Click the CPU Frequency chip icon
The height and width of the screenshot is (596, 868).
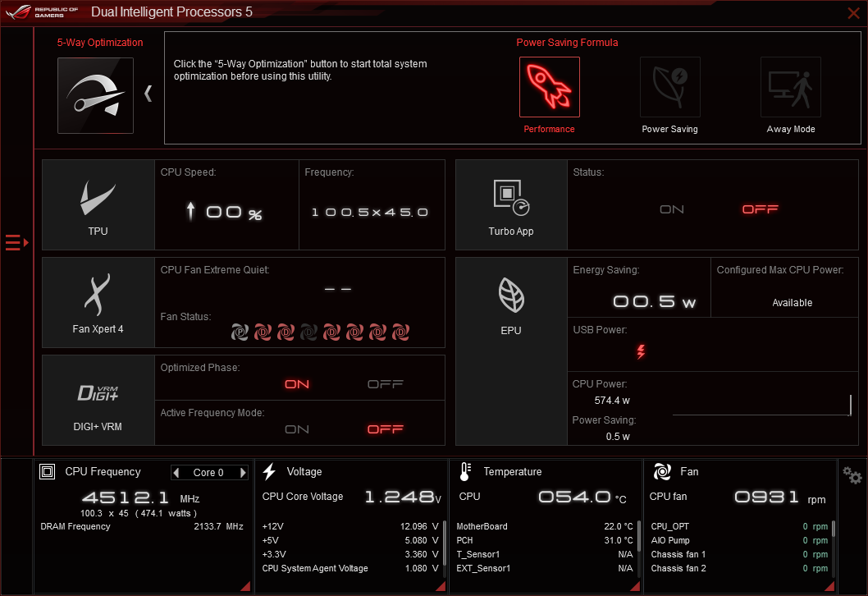pyautogui.click(x=47, y=472)
